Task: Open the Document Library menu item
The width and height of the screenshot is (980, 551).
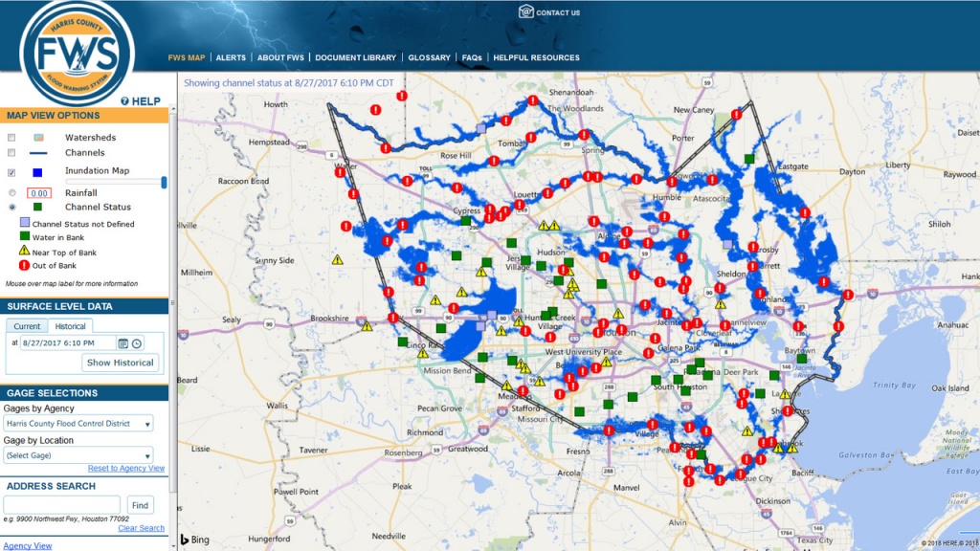Action: [355, 57]
